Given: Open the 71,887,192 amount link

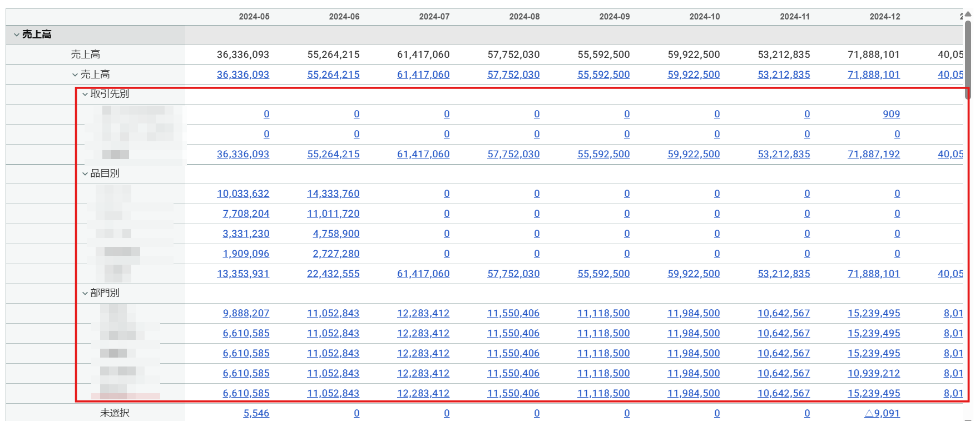Looking at the screenshot, I should tap(874, 154).
